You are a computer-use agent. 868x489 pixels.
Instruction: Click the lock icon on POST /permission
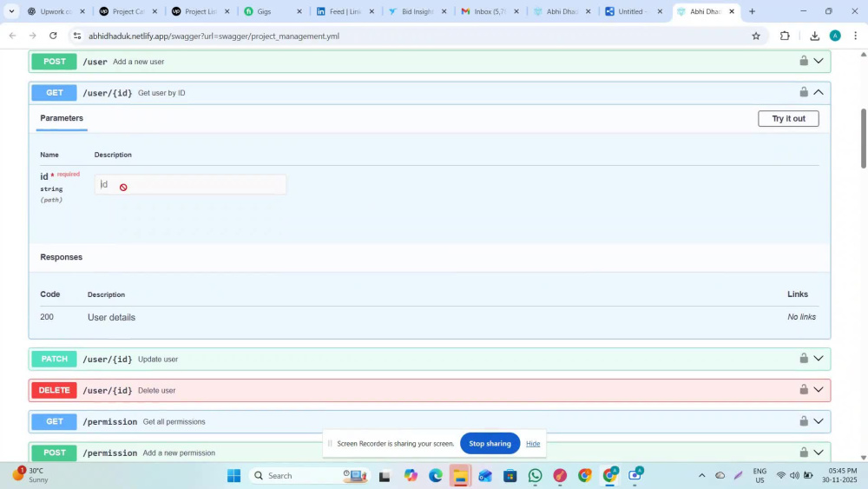pyautogui.click(x=803, y=452)
